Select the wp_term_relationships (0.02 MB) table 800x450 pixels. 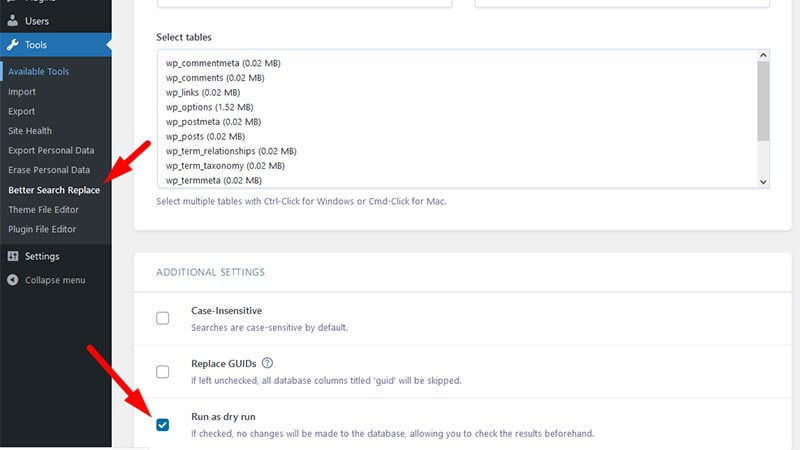pos(231,151)
